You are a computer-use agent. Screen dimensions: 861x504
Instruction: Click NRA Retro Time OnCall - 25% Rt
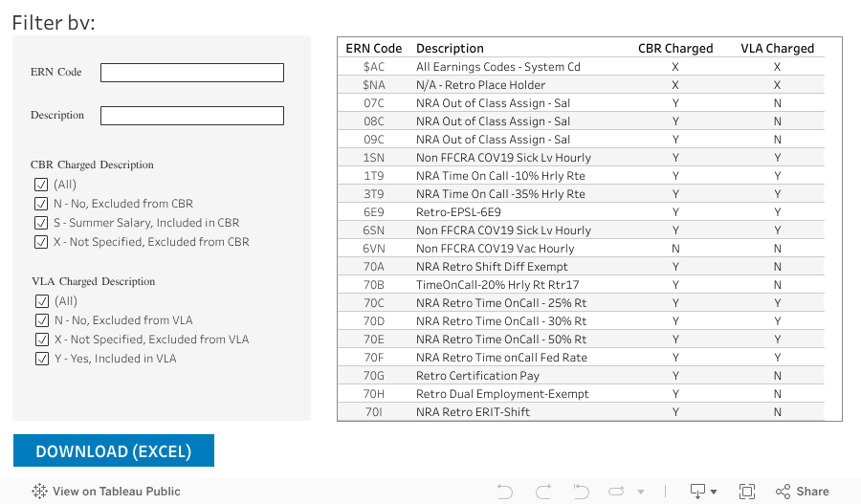pos(501,302)
